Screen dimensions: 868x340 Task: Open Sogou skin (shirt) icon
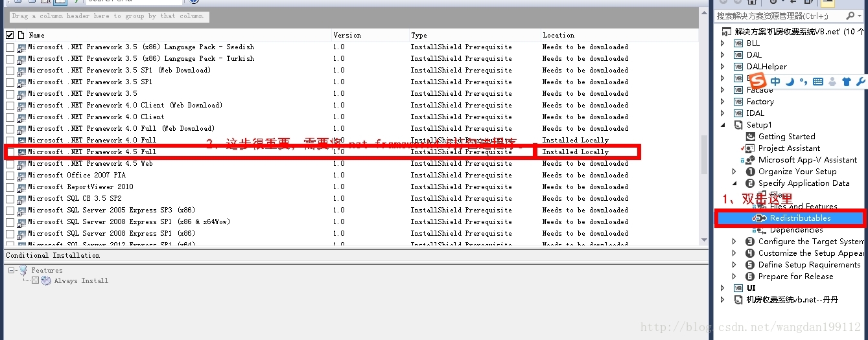pos(846,82)
